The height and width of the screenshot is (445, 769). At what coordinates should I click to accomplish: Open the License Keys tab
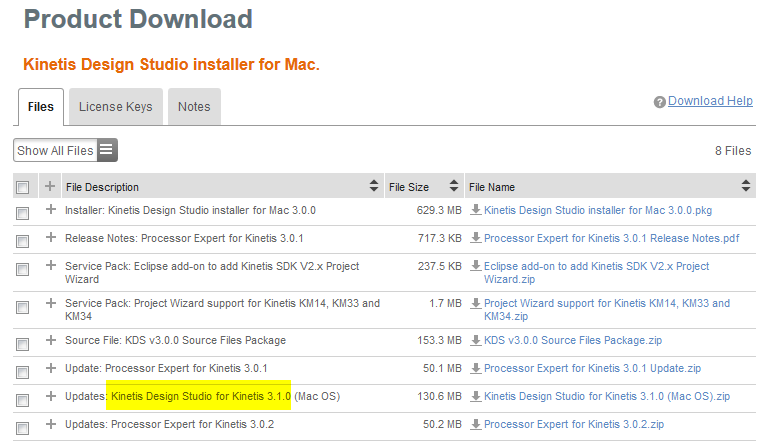pos(116,106)
